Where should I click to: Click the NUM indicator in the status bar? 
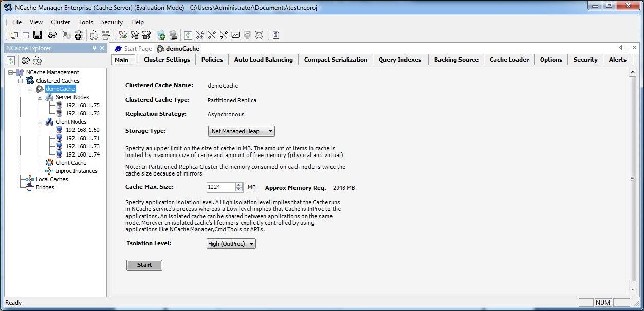(603, 303)
